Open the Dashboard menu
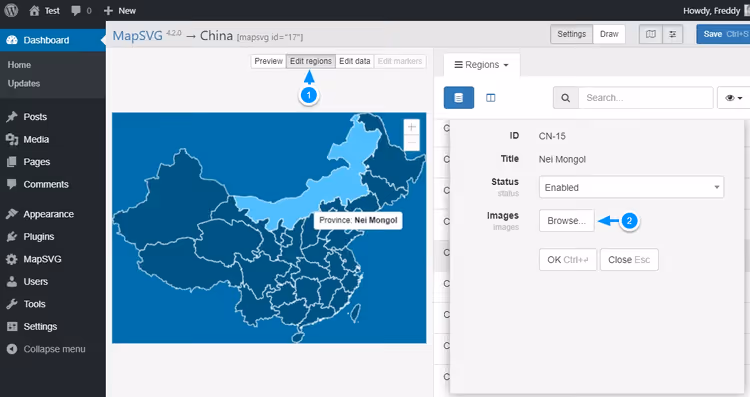Screen dimensions: 750x397 (x=53, y=40)
